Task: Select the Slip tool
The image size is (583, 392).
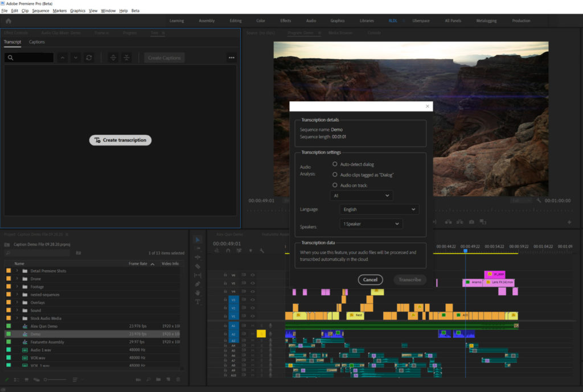Action: [x=198, y=275]
